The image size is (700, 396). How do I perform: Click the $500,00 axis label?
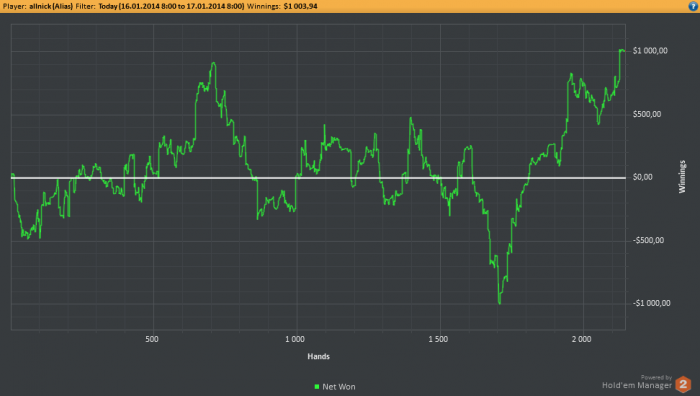(647, 114)
